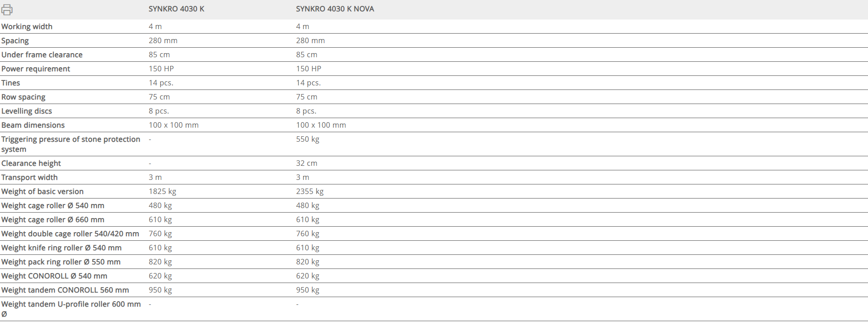Click the Working width row label
The width and height of the screenshot is (868, 323).
point(27,26)
